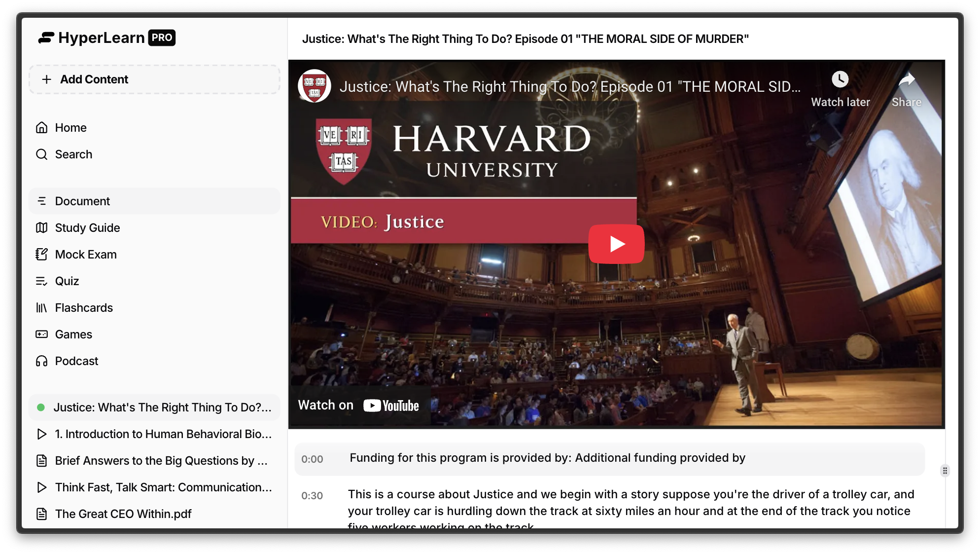The height and width of the screenshot is (554, 980).
Task: Click the page title about Episode 01
Action: tap(525, 39)
